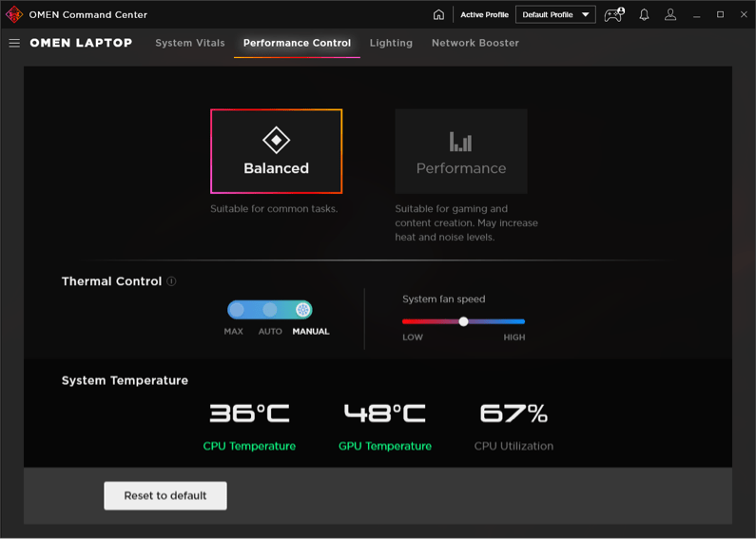Open the notifications bell
Viewport: 756px width, 539px height.
[x=644, y=15]
